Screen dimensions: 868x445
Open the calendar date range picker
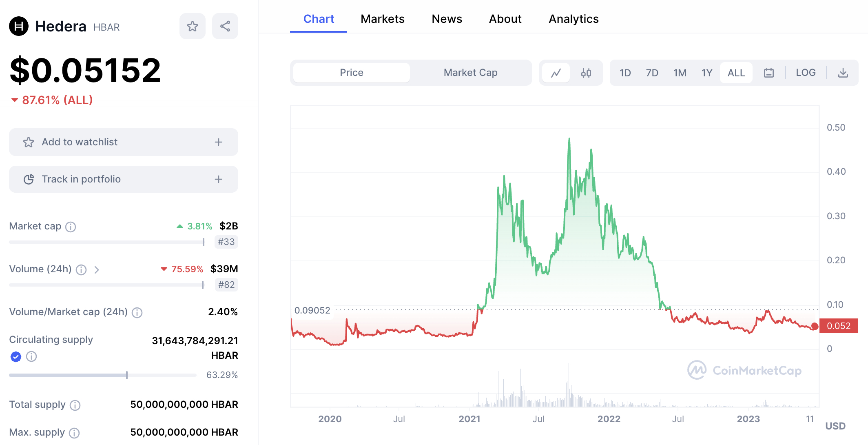769,73
